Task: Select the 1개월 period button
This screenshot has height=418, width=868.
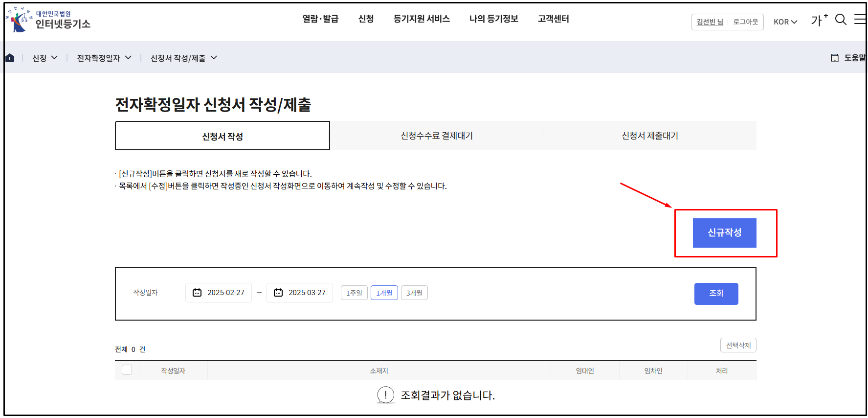Action: 384,293
